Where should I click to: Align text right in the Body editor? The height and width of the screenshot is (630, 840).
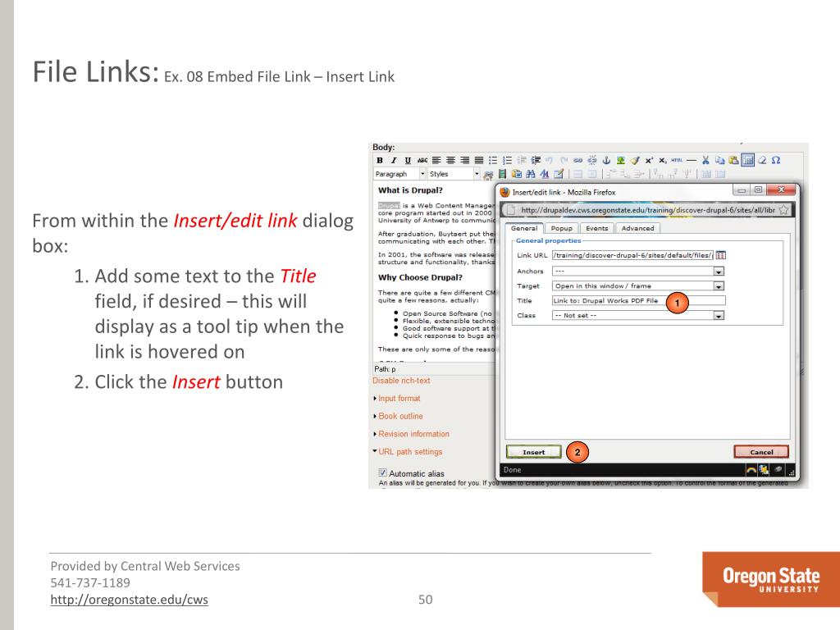[x=464, y=160]
